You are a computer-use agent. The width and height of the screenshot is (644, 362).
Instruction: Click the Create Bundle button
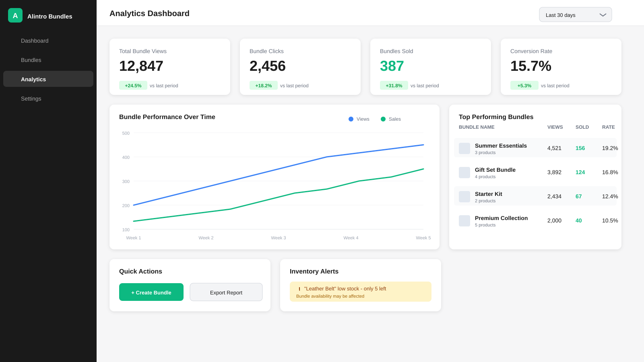(x=151, y=292)
